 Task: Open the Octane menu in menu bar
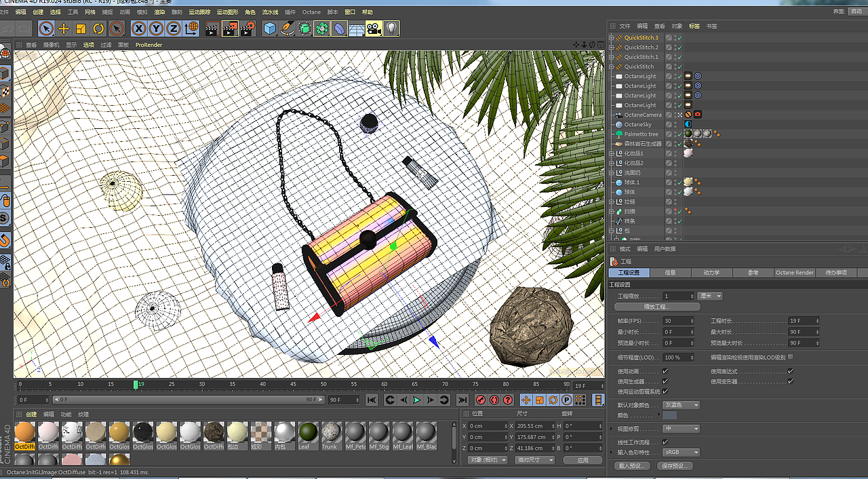pyautogui.click(x=311, y=12)
